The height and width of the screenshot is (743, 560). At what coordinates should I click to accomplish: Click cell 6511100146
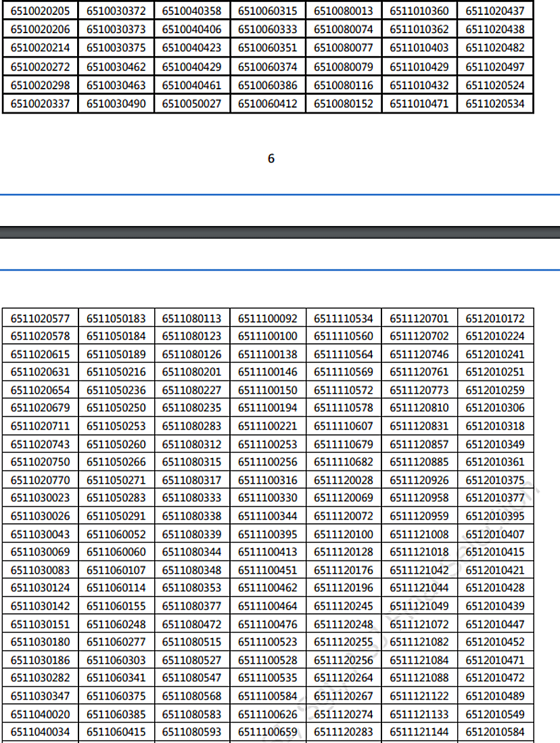pos(268,372)
